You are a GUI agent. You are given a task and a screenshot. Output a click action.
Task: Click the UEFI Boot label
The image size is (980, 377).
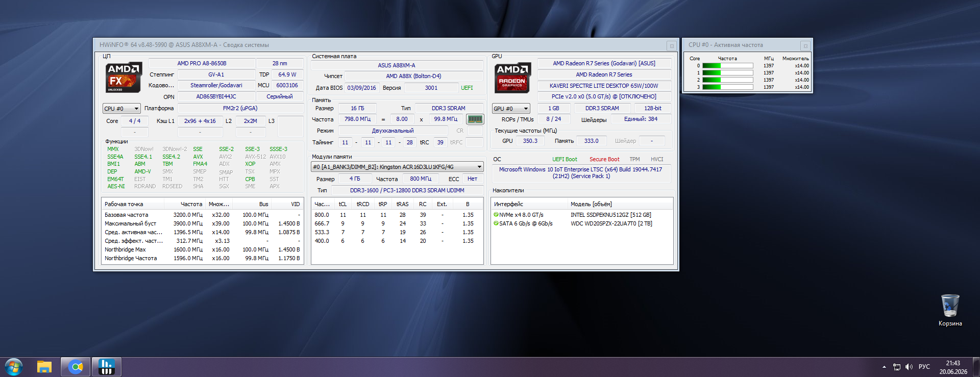pos(565,159)
